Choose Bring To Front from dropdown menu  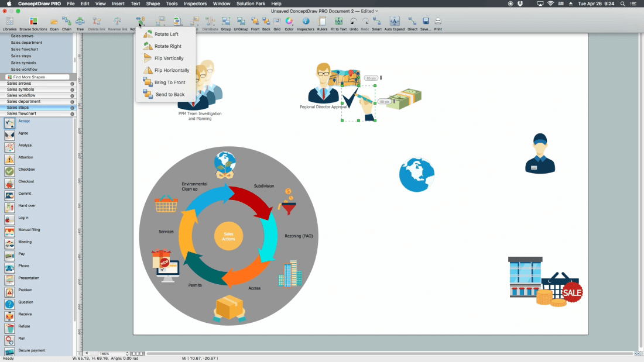[x=166, y=82]
